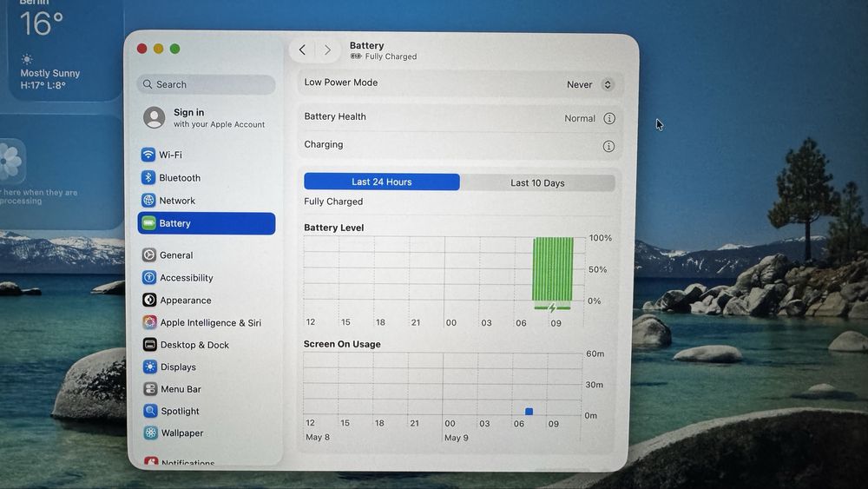Click the Apple Account avatar icon

[154, 117]
